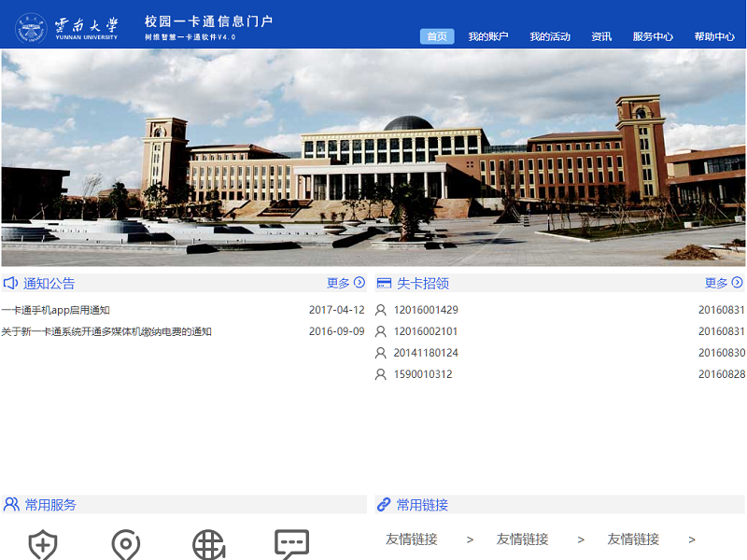747x560 pixels.
Task: Click the Yunnan University logo
Action: point(67,28)
